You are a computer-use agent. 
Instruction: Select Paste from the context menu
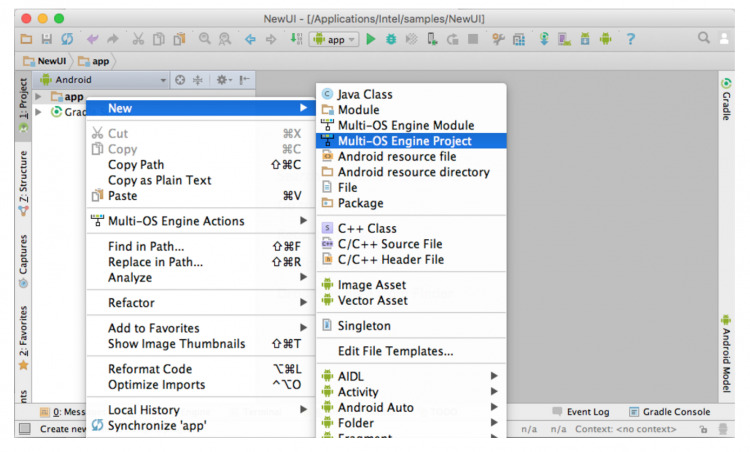point(201,196)
